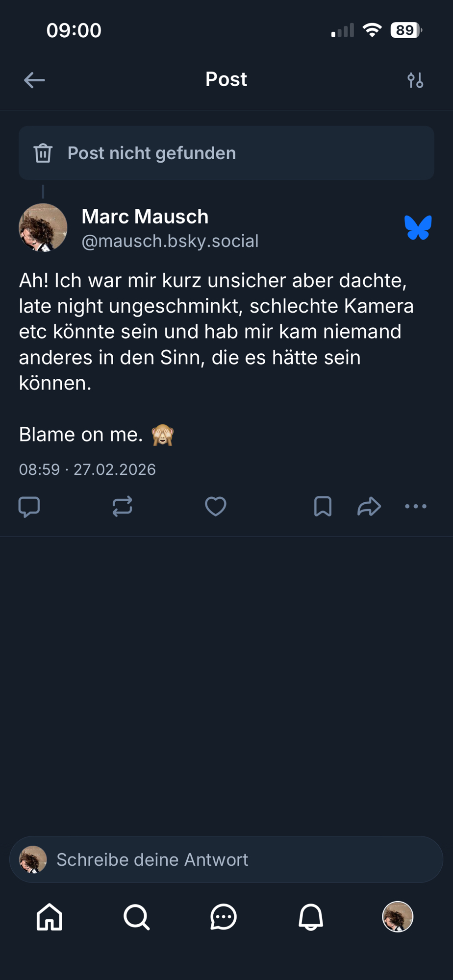Bookmark this post
The height and width of the screenshot is (980, 453).
(x=323, y=507)
